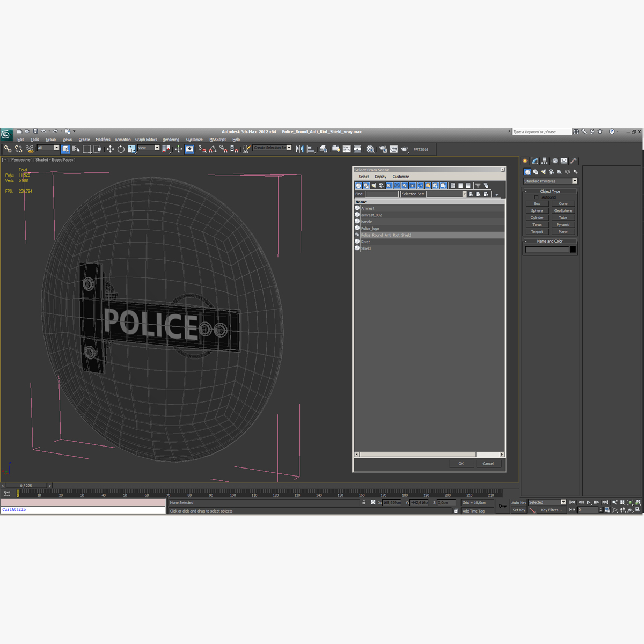
Task: Open the Rendering menu
Action: point(171,140)
